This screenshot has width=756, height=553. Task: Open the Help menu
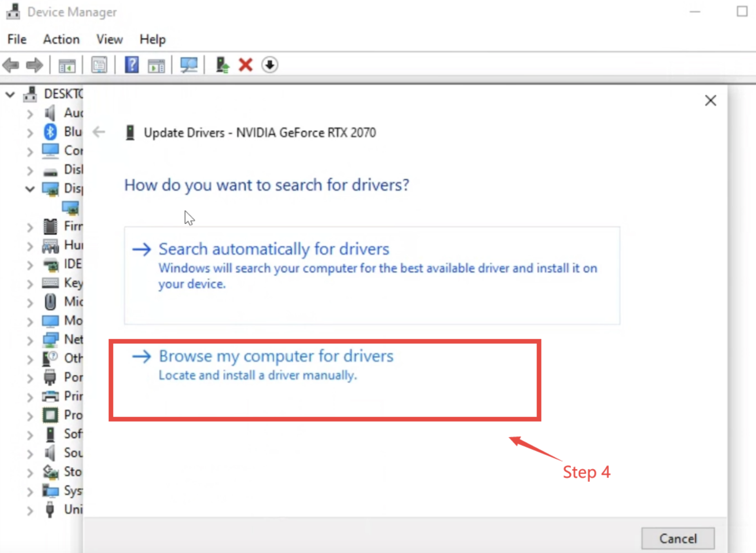coord(152,39)
